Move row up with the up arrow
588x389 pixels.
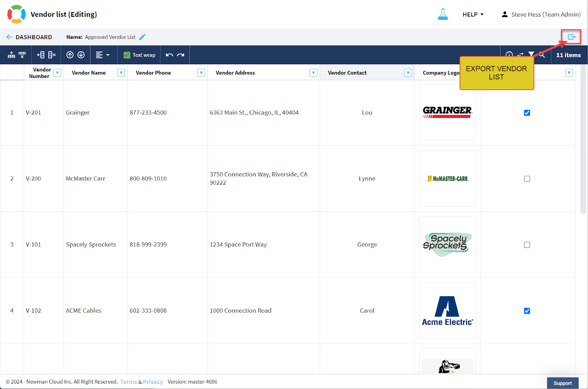tap(70, 55)
